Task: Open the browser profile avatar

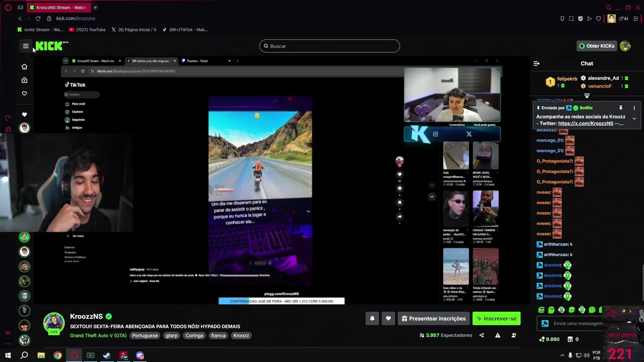Action: tap(611, 19)
